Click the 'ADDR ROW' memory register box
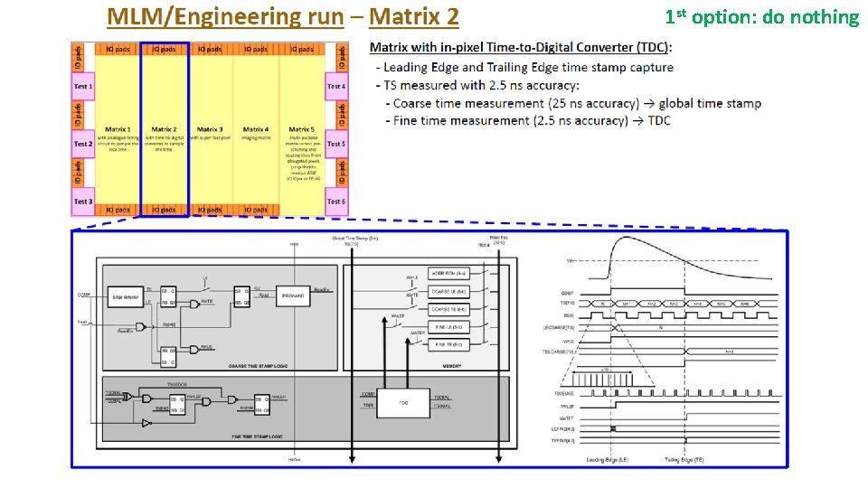Image resolution: width=868 pixels, height=488 pixels. pyautogui.click(x=449, y=273)
